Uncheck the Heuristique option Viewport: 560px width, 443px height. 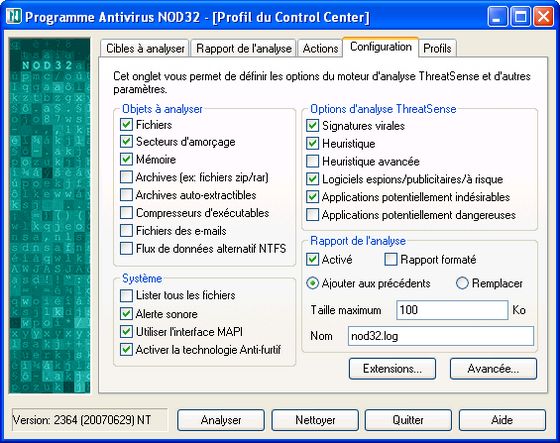click(x=312, y=144)
